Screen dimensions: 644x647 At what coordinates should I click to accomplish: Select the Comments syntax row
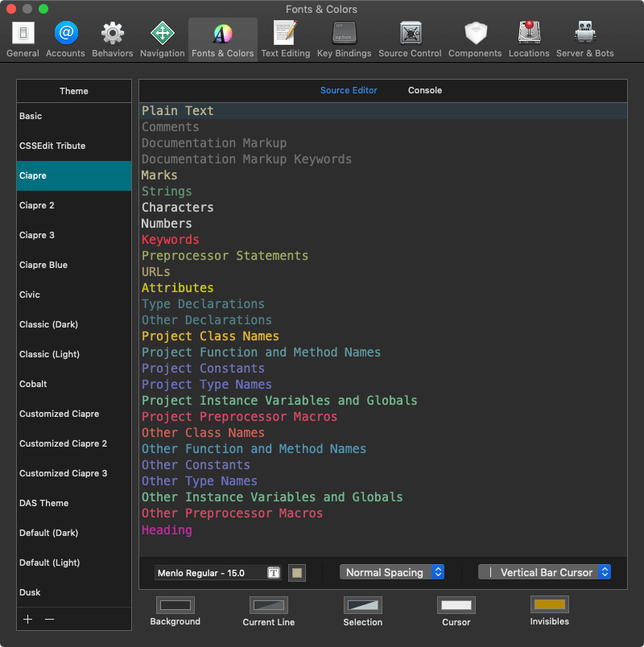click(x=383, y=126)
